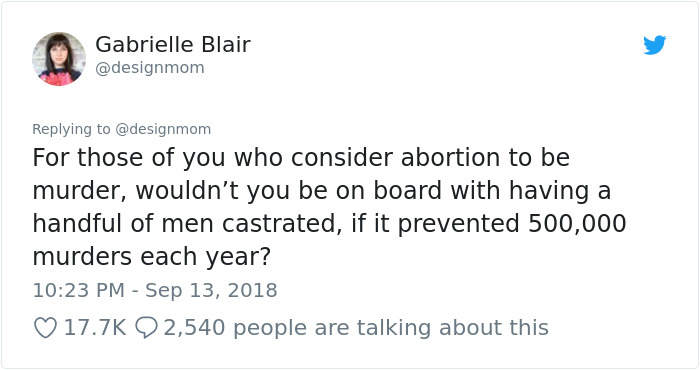Click the '500,000' figure in the tweet
The width and height of the screenshot is (700, 370).
point(577,223)
